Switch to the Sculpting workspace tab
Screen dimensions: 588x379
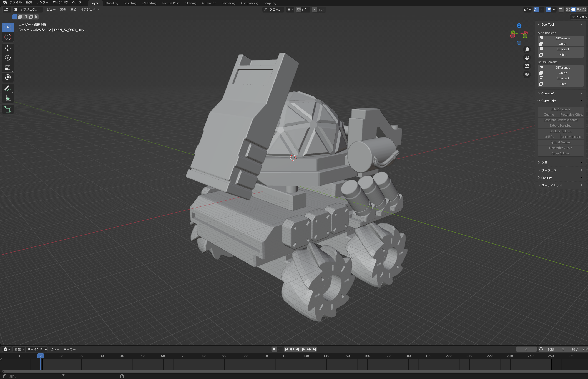[130, 3]
